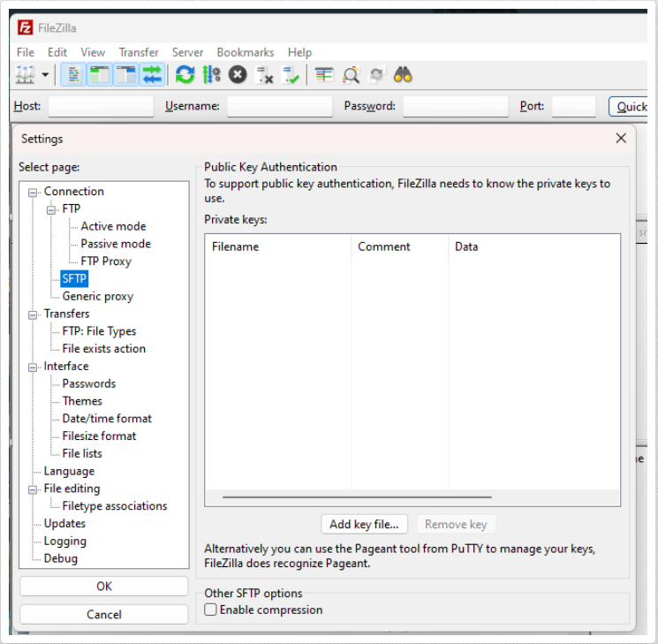Toggle the transfer queue display icon
658x644 pixels.
coord(152,76)
